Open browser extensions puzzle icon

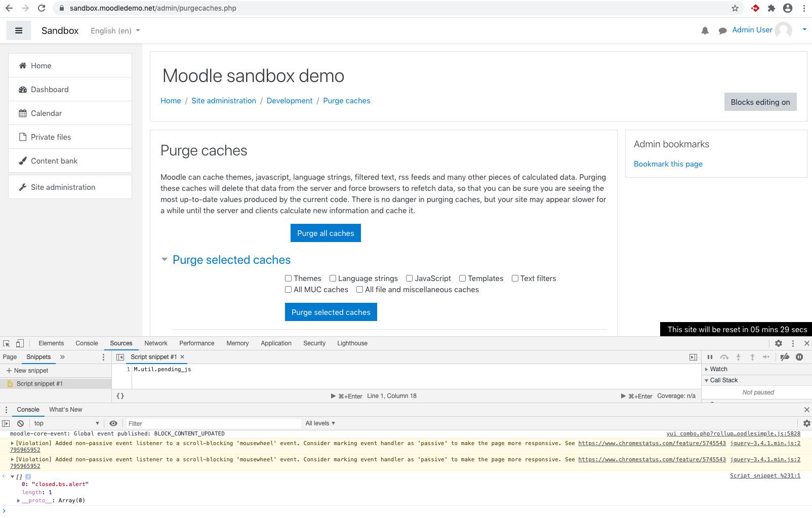click(x=772, y=8)
